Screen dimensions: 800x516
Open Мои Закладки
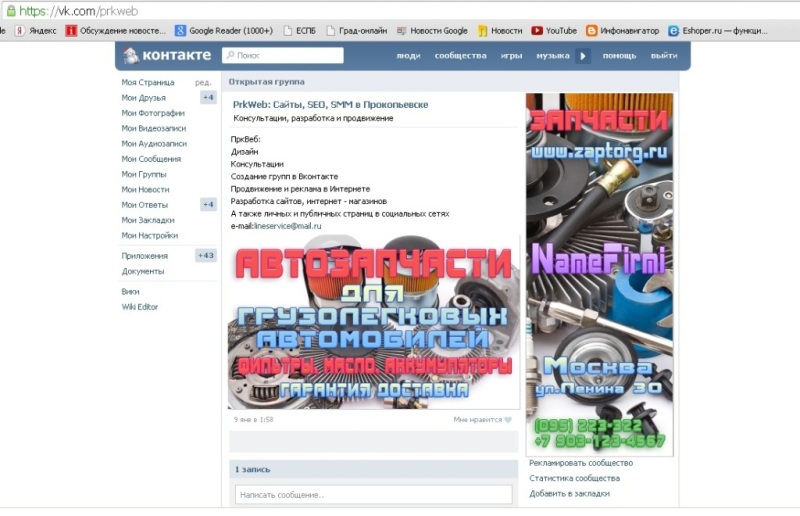[148, 220]
